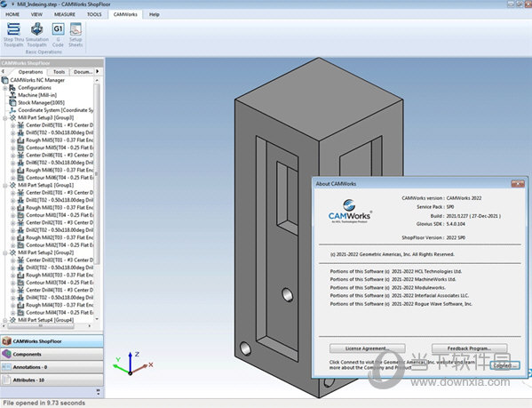
Task: Click Connect button in About CAMWorks
Action: [x=504, y=365]
